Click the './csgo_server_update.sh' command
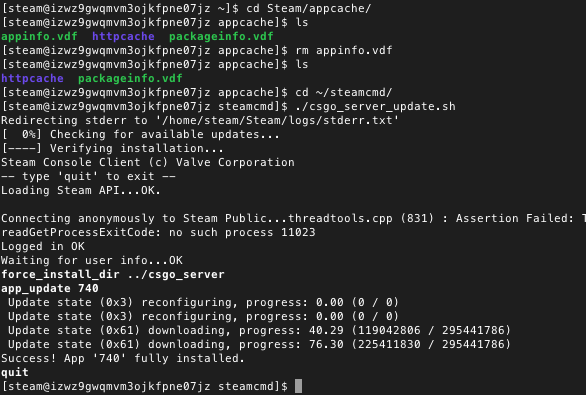Image resolution: width=586 pixels, height=395 pixels. [x=375, y=106]
